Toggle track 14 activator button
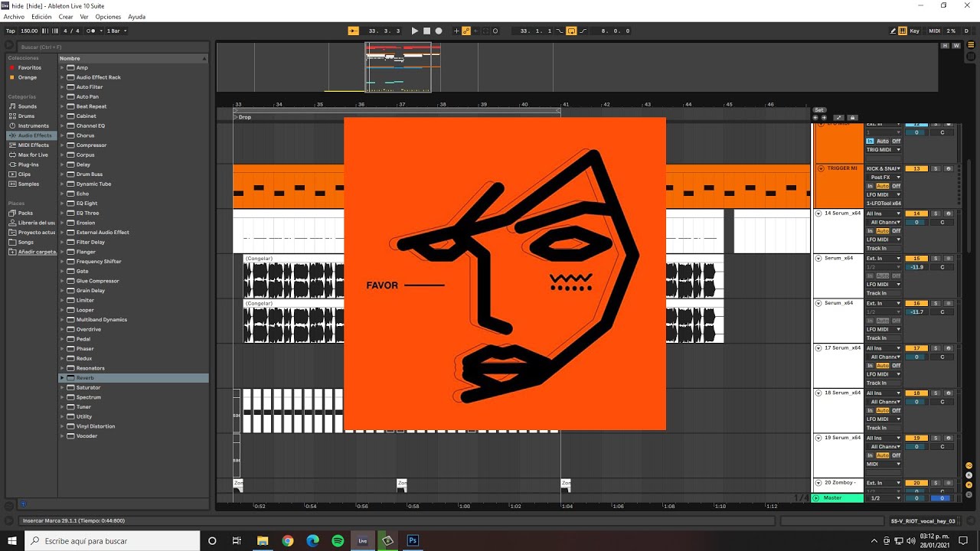 coord(916,214)
